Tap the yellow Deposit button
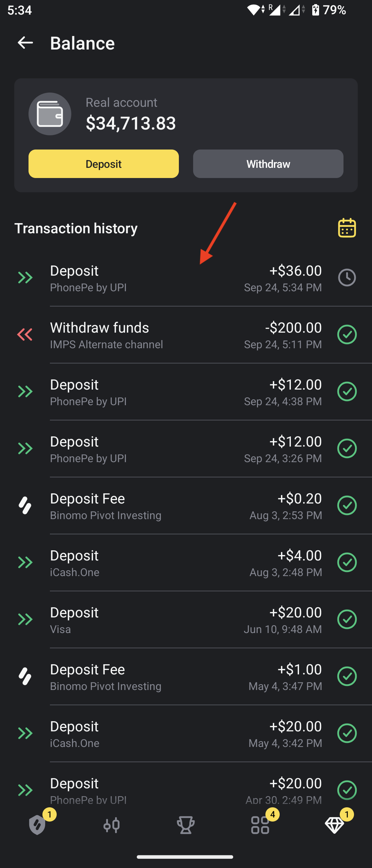This screenshot has height=868, width=372. coord(104,164)
